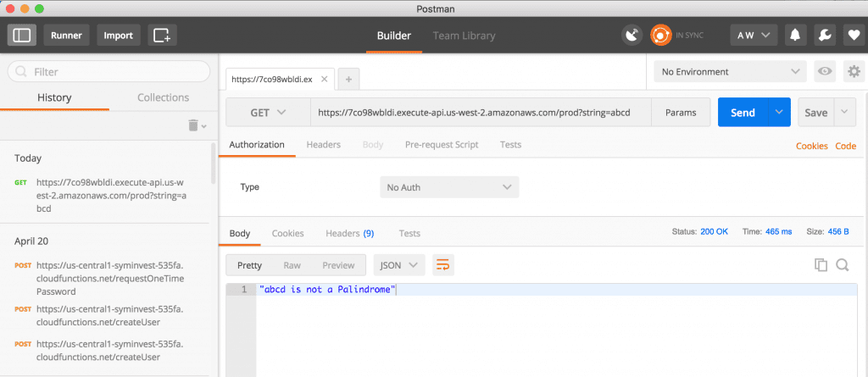868x377 pixels.
Task: Open new window icon in toolbar
Action: tap(161, 36)
